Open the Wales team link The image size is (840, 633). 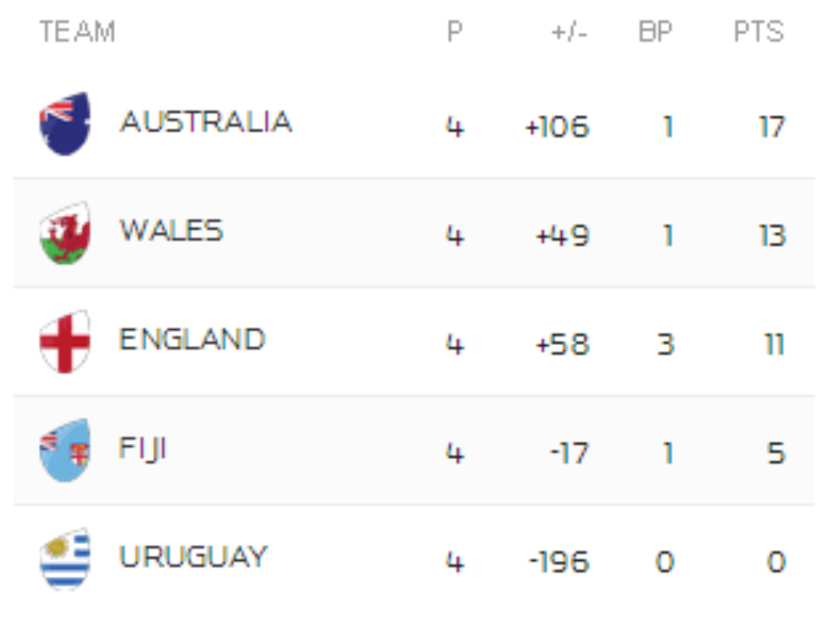tap(171, 231)
